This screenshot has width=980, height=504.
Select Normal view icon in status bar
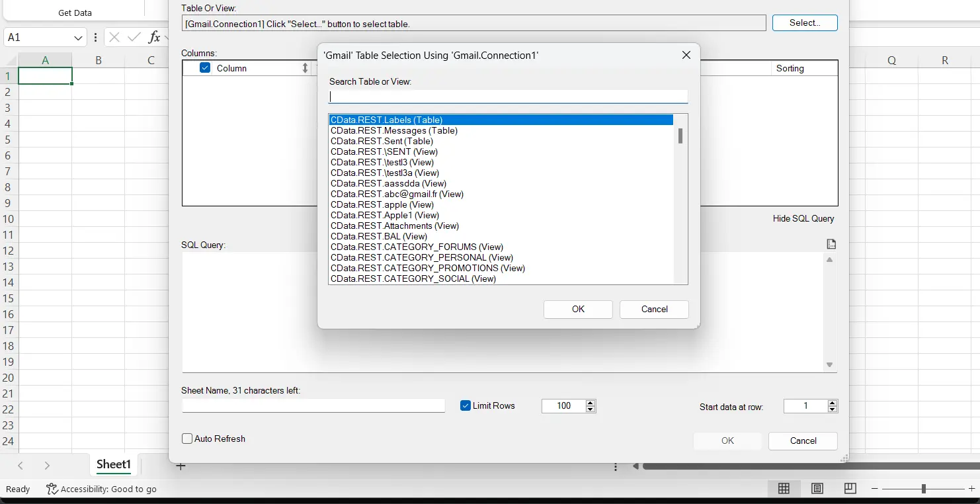point(784,489)
